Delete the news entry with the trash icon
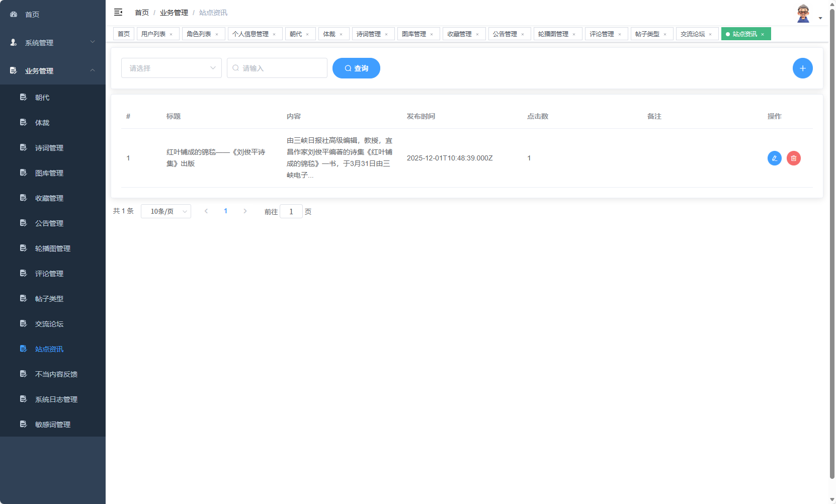This screenshot has height=504, width=836. [x=794, y=158]
